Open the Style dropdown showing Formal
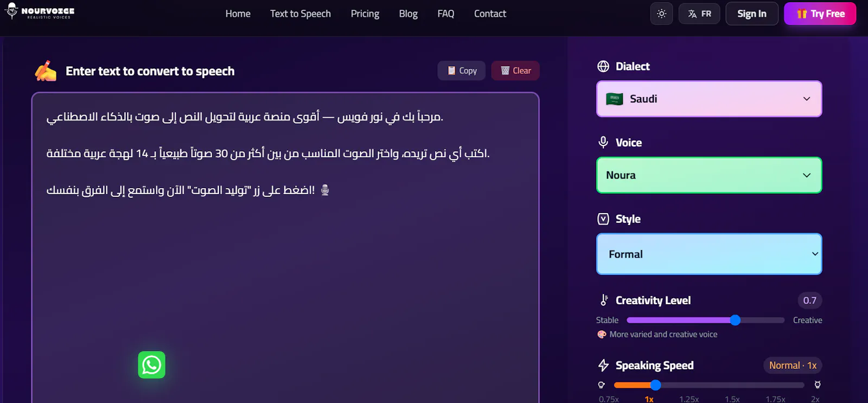868x403 pixels. 709,254
